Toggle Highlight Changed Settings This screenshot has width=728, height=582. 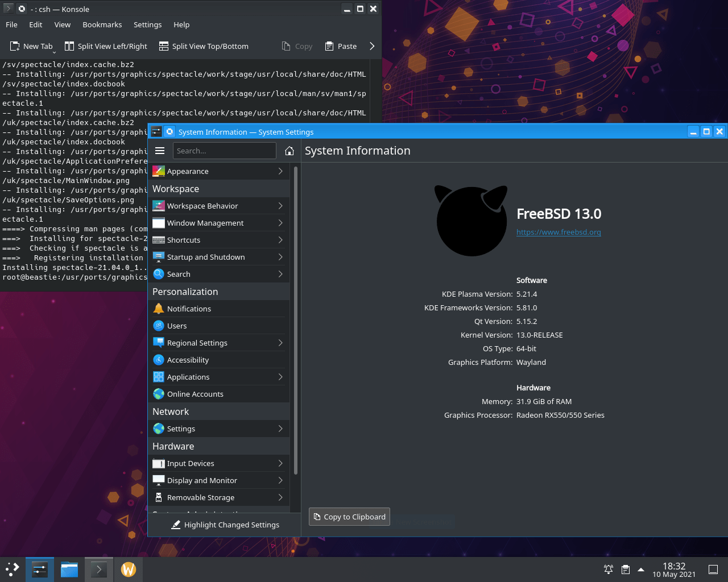(225, 525)
